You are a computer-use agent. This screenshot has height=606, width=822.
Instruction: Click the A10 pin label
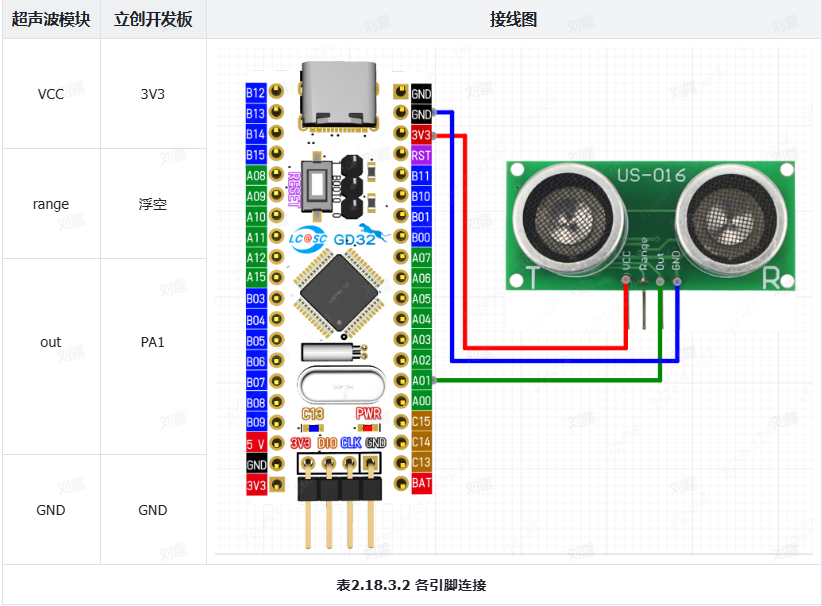(256, 216)
